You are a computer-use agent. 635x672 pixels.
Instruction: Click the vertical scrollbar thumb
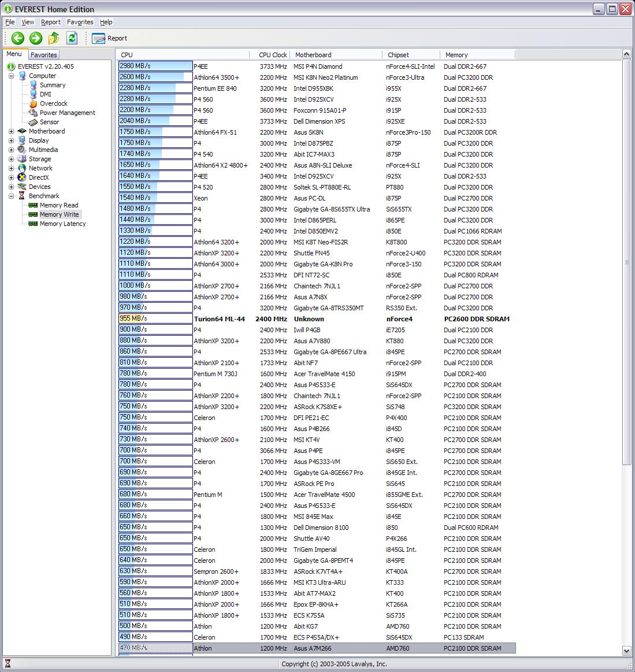(x=626, y=262)
